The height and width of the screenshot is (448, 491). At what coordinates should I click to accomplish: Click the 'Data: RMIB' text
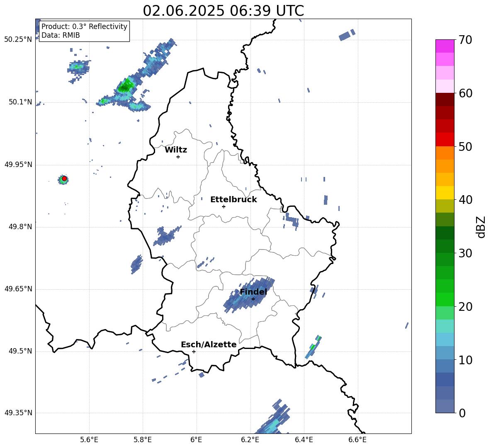coord(61,35)
